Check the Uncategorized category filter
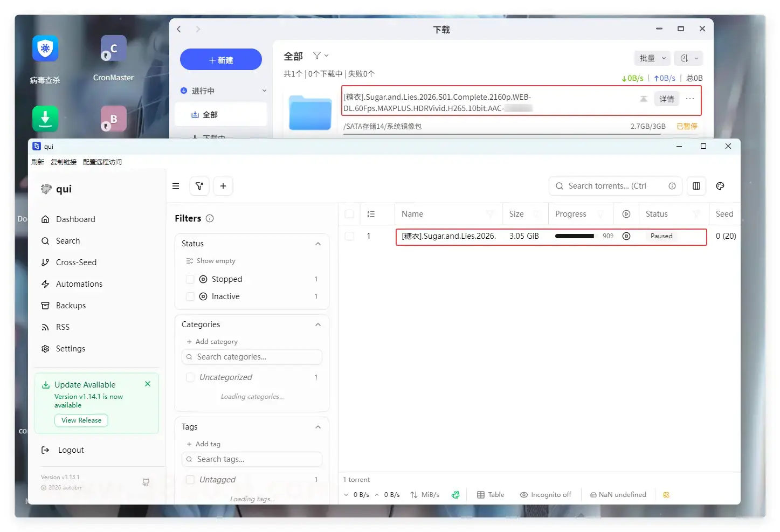This screenshot has height=532, width=780. [190, 377]
